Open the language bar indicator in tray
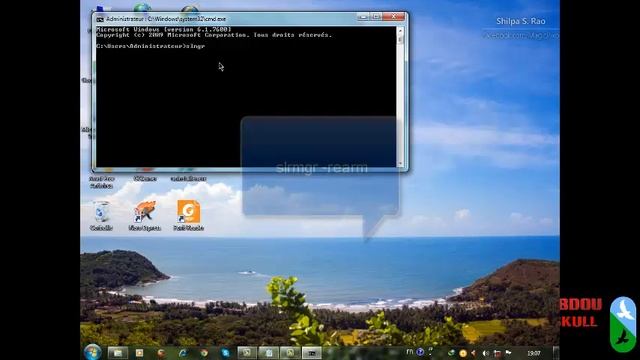 410,352
